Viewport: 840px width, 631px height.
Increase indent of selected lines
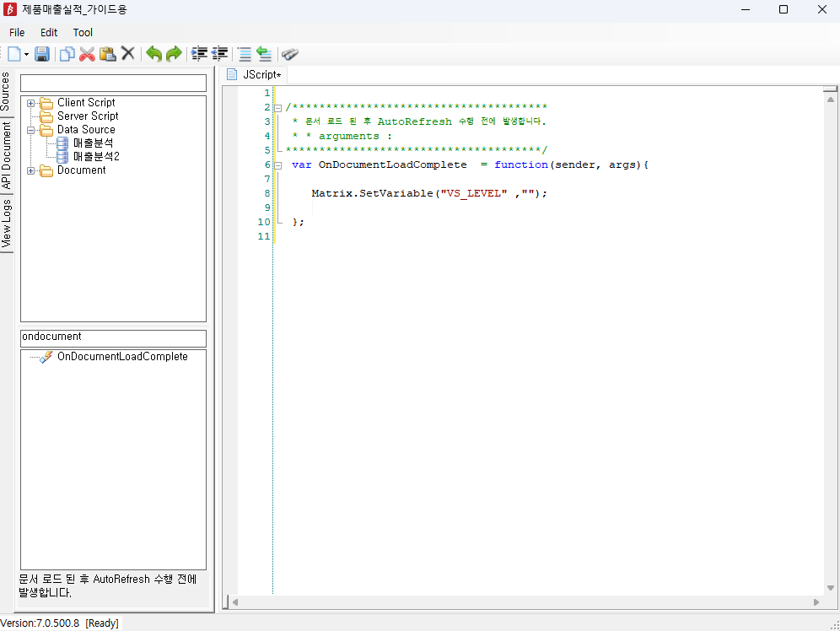[199, 53]
